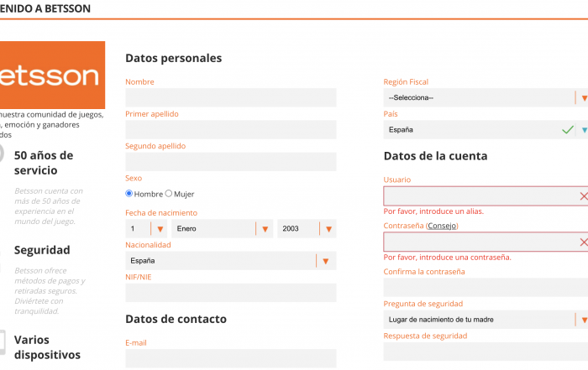This screenshot has height=370, width=588.
Task: Focus the Primer apellido field
Action: tap(231, 130)
